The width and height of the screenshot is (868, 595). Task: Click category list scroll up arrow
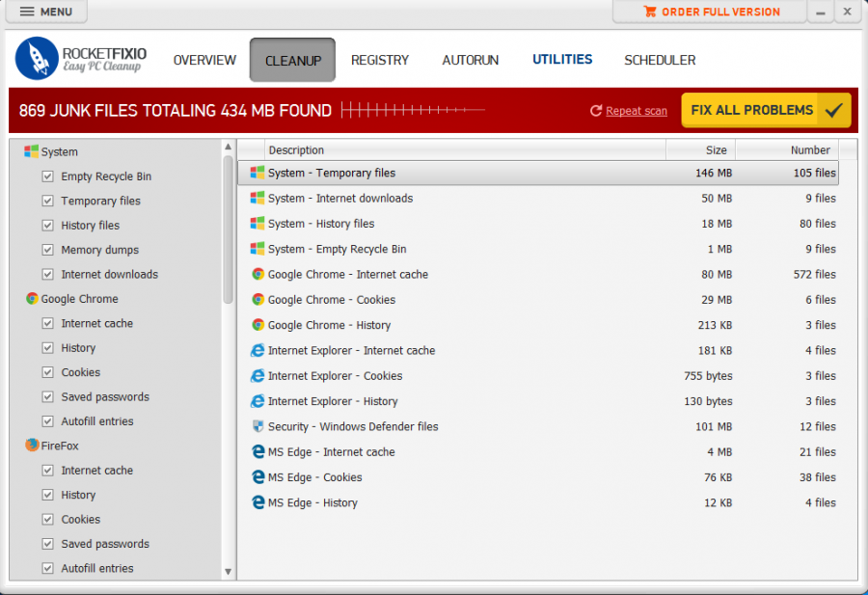click(228, 147)
